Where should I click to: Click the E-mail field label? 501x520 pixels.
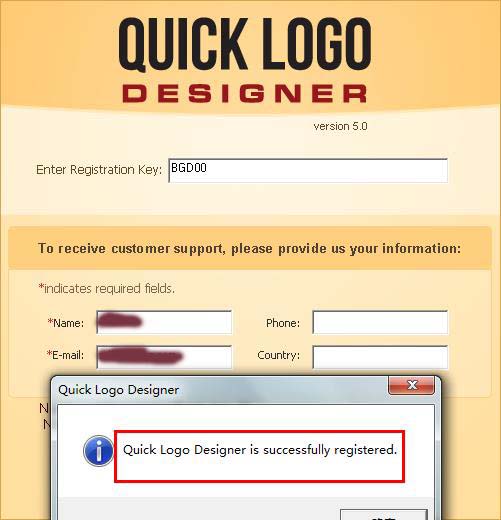pyautogui.click(x=65, y=355)
